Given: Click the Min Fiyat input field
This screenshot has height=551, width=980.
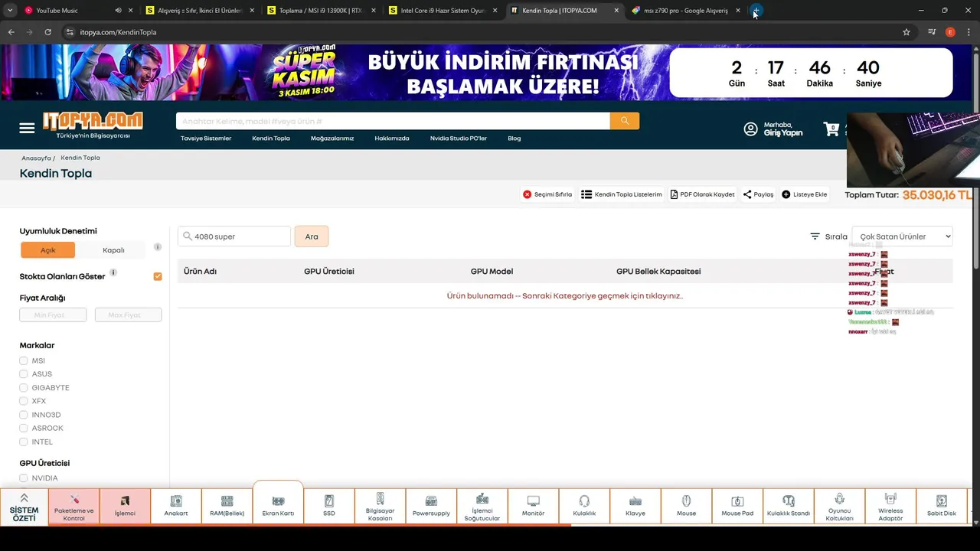Looking at the screenshot, I should [53, 315].
